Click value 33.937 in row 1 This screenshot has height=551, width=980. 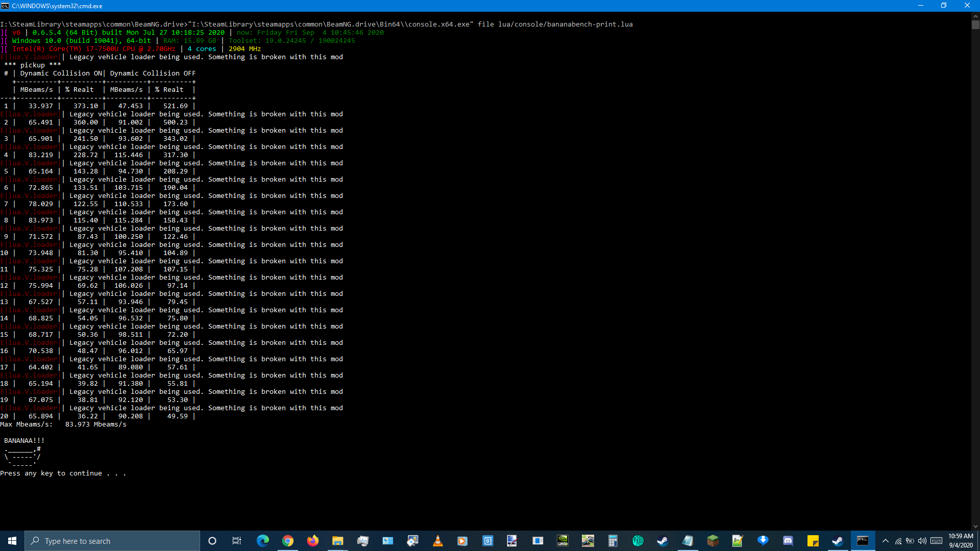pos(41,106)
